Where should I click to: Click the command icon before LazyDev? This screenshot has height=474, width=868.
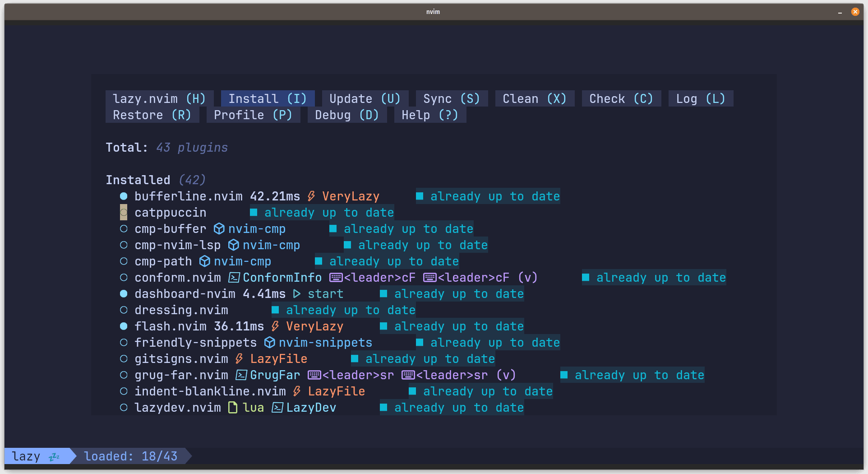tap(277, 408)
